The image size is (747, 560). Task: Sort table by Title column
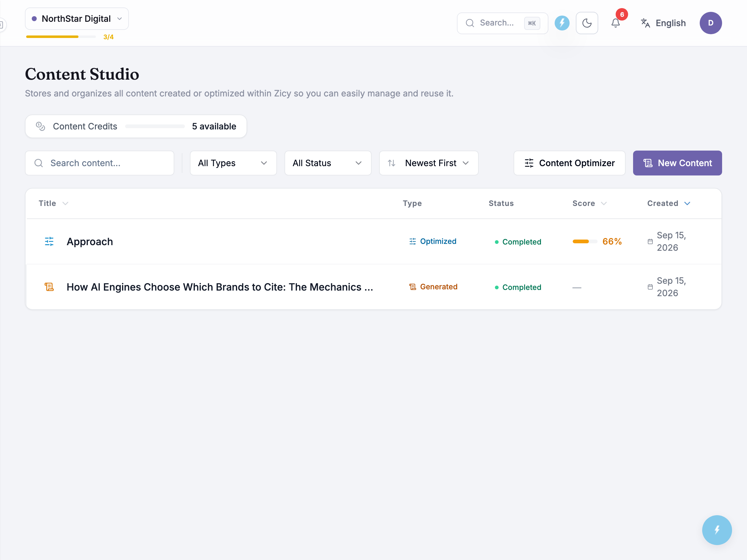(x=53, y=203)
